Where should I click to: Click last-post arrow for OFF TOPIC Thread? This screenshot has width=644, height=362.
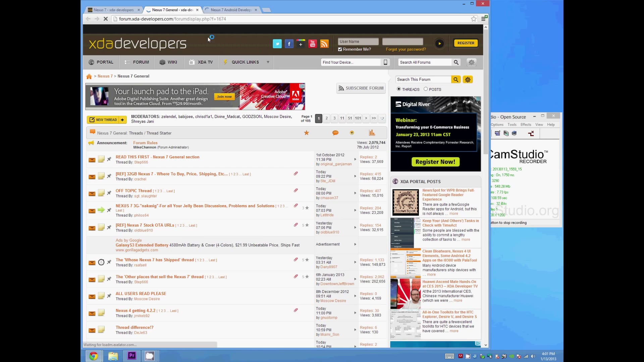355,193
